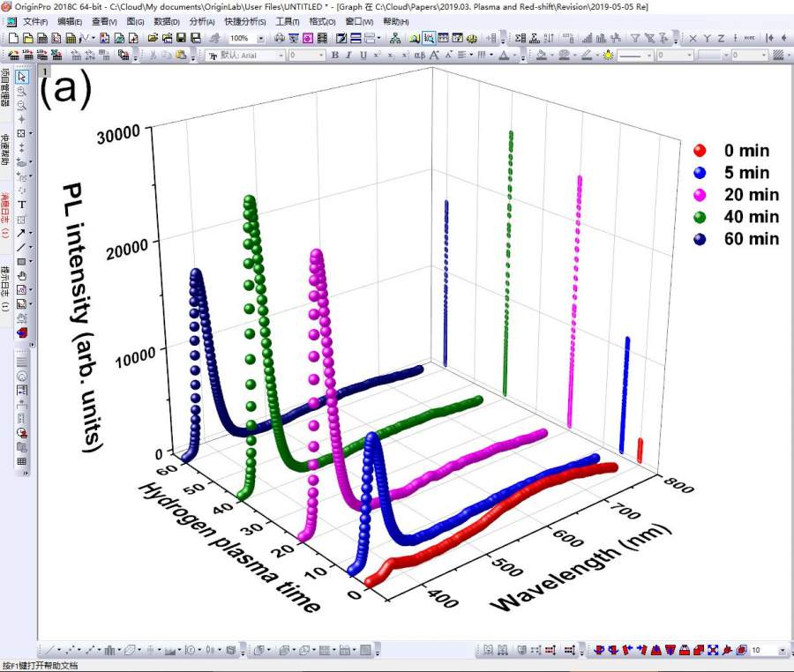794x672 pixels.
Task: Toggle Underline text formatting
Action: [x=363, y=55]
